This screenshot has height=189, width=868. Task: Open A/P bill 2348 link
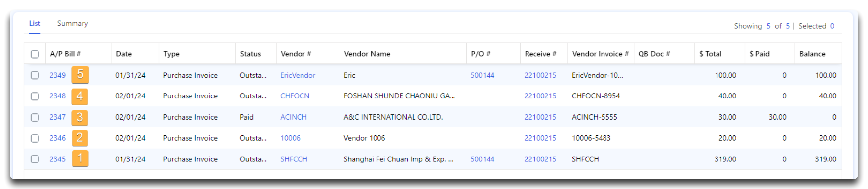click(x=58, y=96)
